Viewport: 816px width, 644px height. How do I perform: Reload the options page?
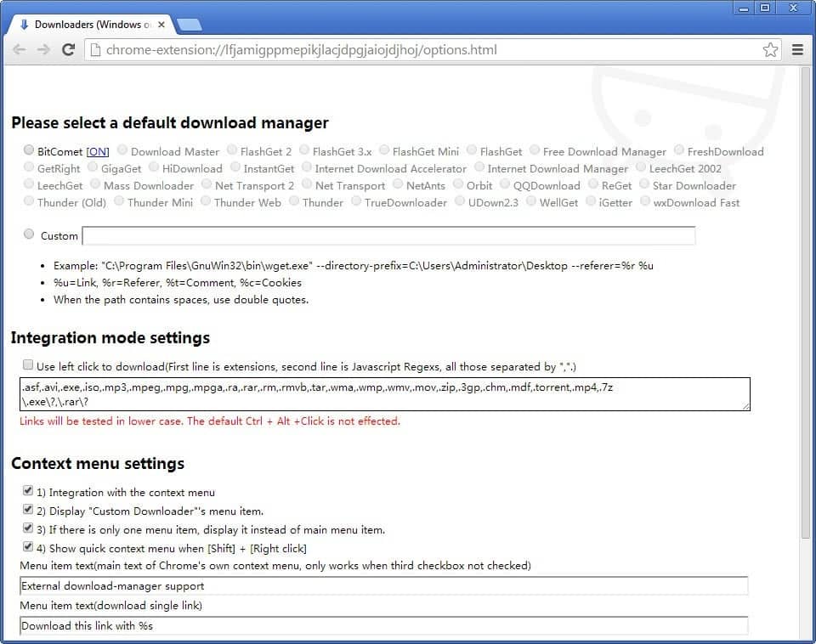(x=68, y=50)
